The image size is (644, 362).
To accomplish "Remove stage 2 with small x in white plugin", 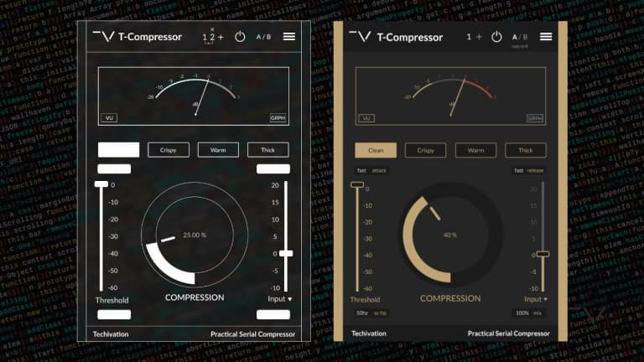I will click(x=212, y=29).
